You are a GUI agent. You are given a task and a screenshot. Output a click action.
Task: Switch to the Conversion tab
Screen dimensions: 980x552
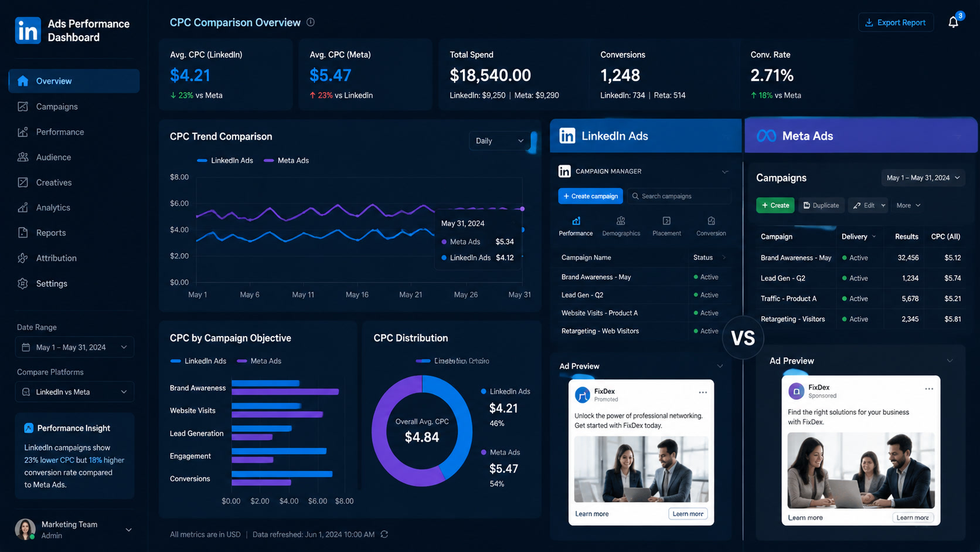pyautogui.click(x=711, y=226)
